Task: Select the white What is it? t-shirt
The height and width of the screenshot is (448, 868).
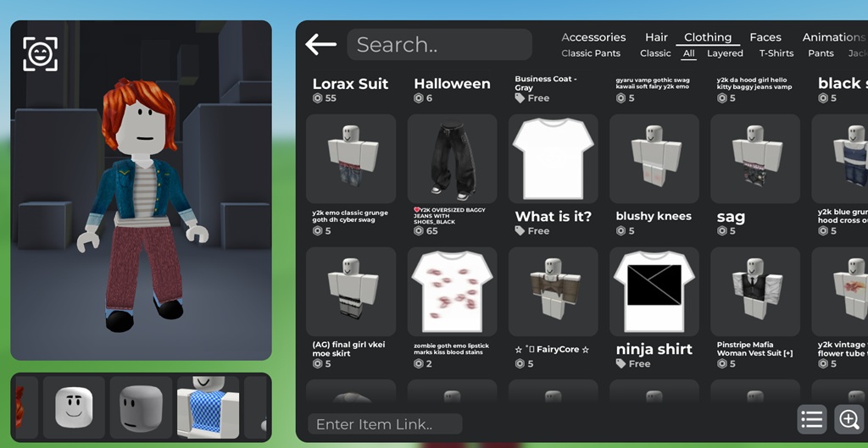Action: point(553,158)
